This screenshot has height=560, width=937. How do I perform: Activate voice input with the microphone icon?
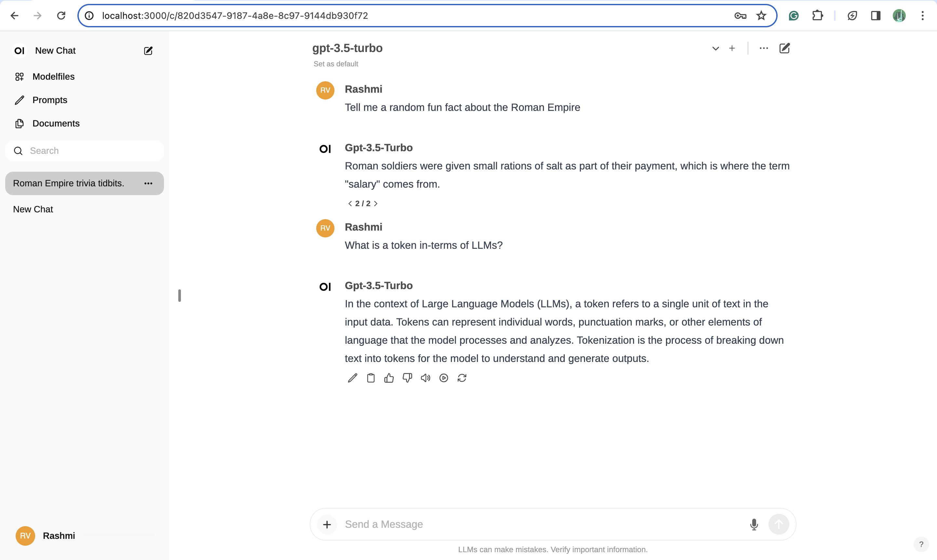(754, 524)
